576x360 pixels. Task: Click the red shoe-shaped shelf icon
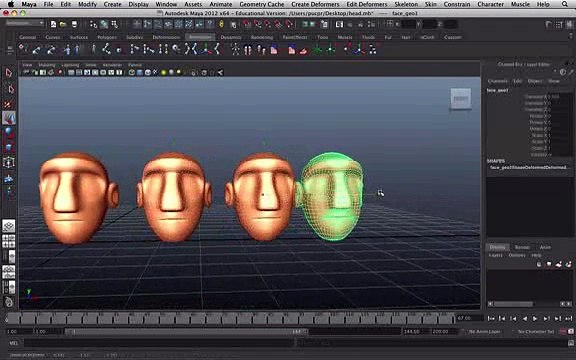(x=303, y=51)
